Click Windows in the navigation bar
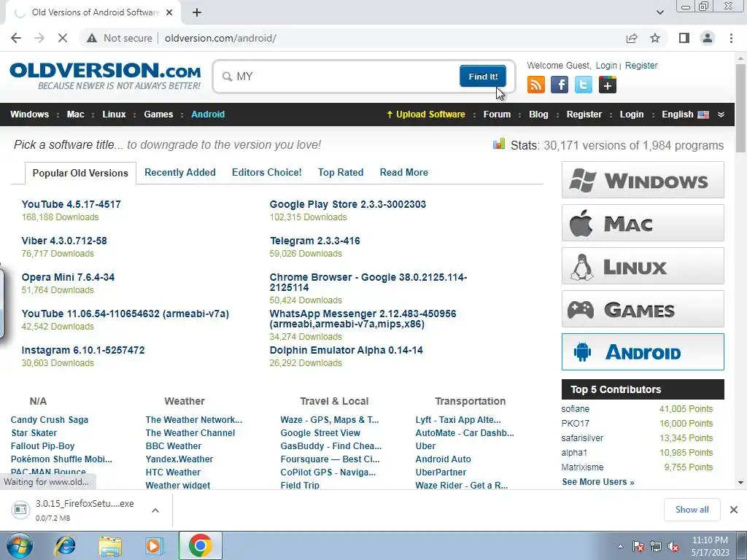The height and width of the screenshot is (560, 747). [x=29, y=114]
